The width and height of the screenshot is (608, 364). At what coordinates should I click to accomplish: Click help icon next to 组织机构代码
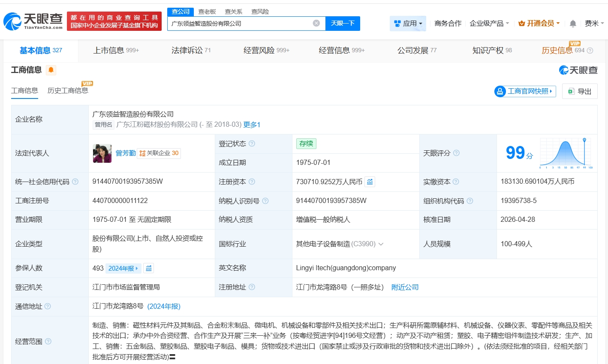[x=470, y=201]
